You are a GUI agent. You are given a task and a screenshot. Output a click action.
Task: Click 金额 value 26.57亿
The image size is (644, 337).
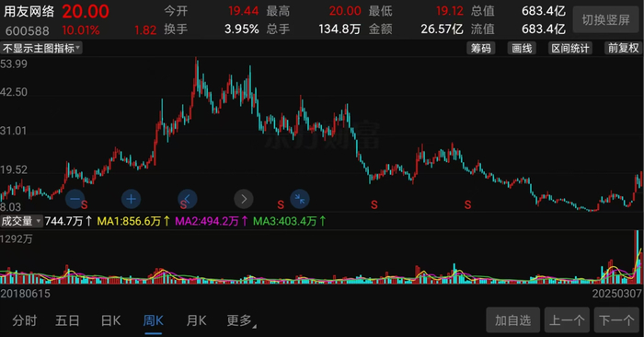coord(442,29)
